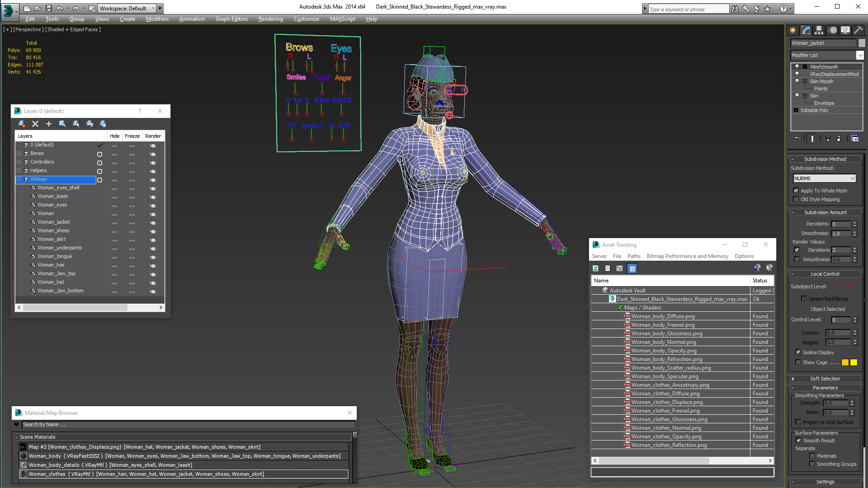Switch to the Modify command panel tab
Image resolution: width=868 pixels, height=488 pixels.
pyautogui.click(x=806, y=30)
